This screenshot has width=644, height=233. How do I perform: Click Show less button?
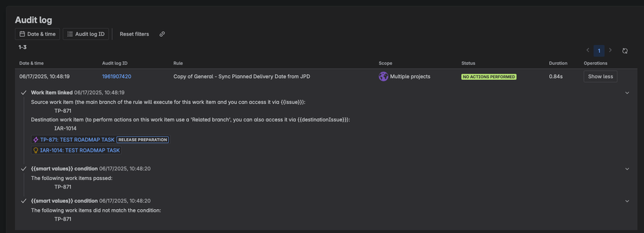[600, 76]
